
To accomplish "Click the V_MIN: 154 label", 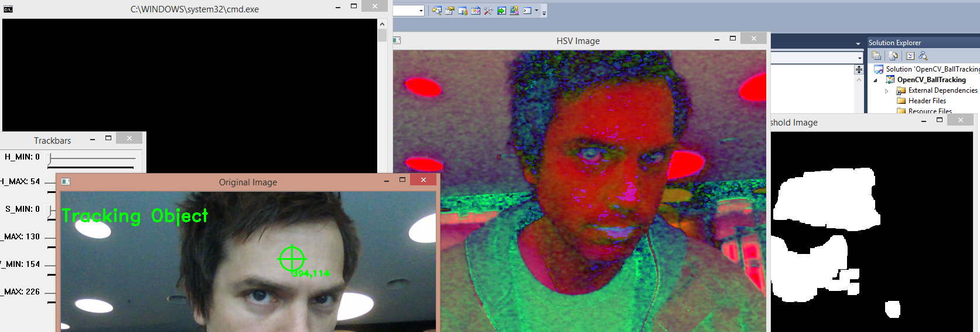I will (21, 264).
